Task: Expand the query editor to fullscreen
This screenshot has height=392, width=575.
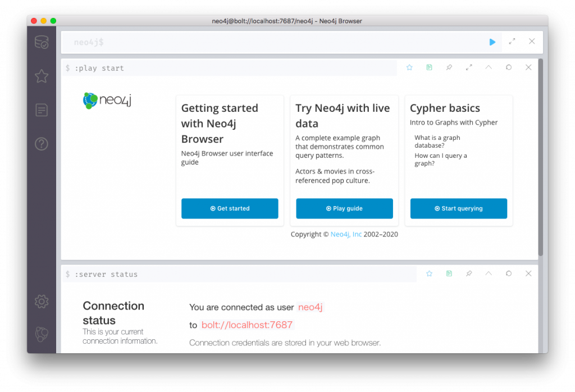Action: coord(512,42)
